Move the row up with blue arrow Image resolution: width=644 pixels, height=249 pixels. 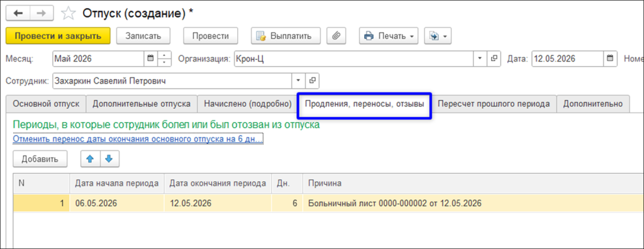pyautogui.click(x=91, y=159)
